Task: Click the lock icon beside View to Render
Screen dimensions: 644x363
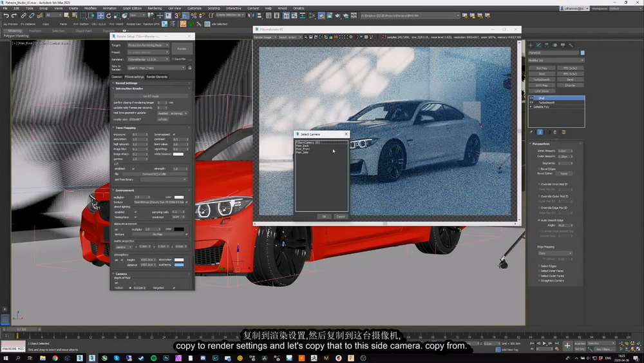Action: (x=190, y=68)
